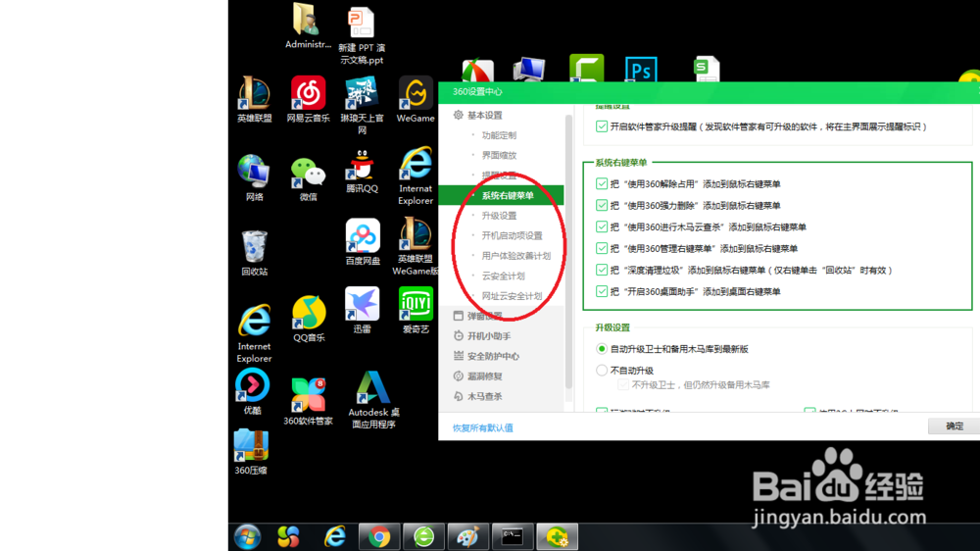
Task: Launch the 百度网盘 desktop icon
Action: (x=363, y=241)
